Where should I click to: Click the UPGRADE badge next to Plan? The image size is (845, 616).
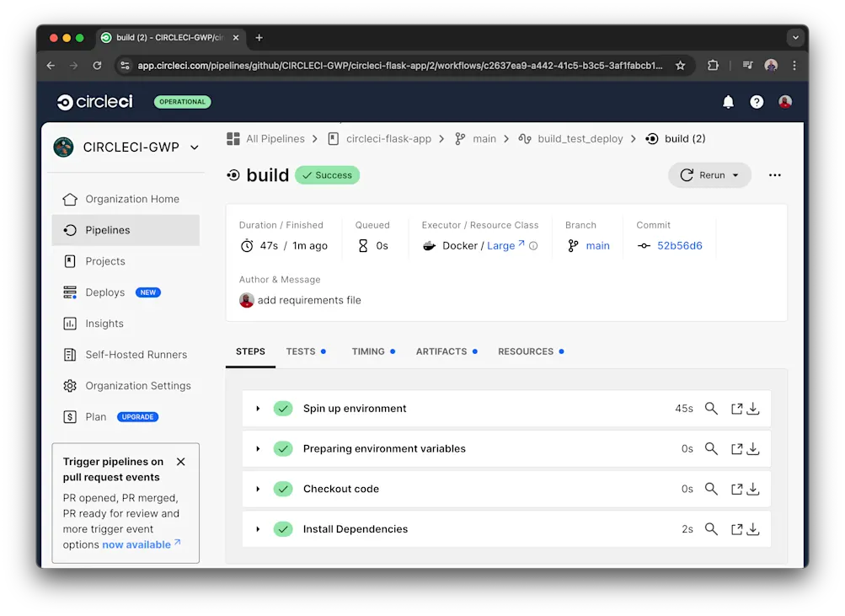pyautogui.click(x=137, y=417)
